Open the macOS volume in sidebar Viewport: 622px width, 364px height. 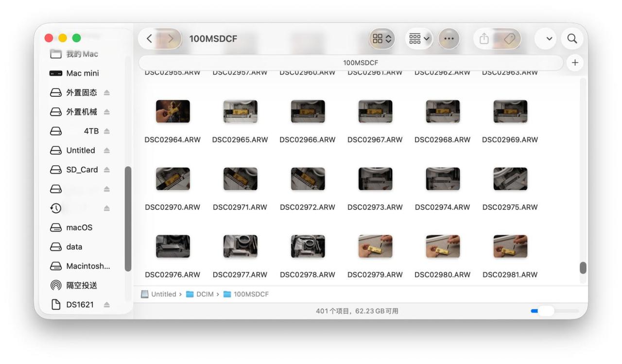[x=80, y=227]
